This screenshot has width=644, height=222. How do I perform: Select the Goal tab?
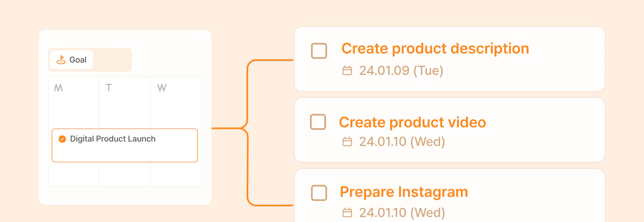71,60
